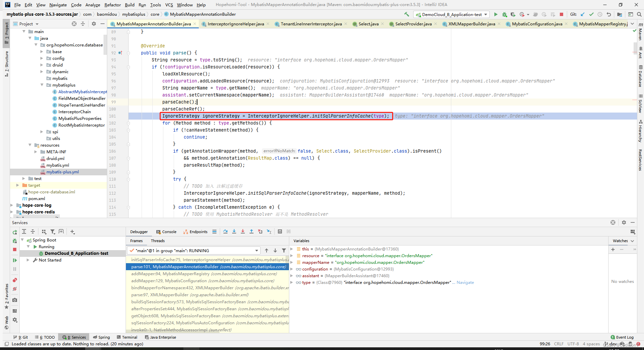Image resolution: width=644 pixels, height=350 pixels.
Task: Expand the META-INF folder
Action: point(36,152)
